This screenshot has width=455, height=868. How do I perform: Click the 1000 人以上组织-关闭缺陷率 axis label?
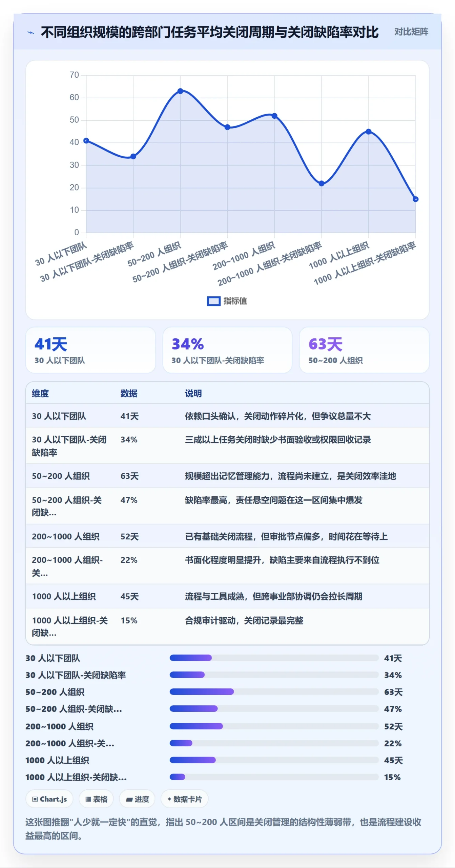(365, 263)
